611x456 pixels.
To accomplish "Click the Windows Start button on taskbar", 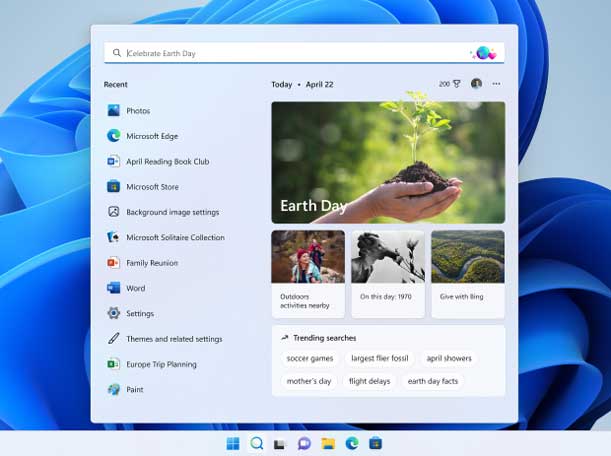I will point(233,443).
